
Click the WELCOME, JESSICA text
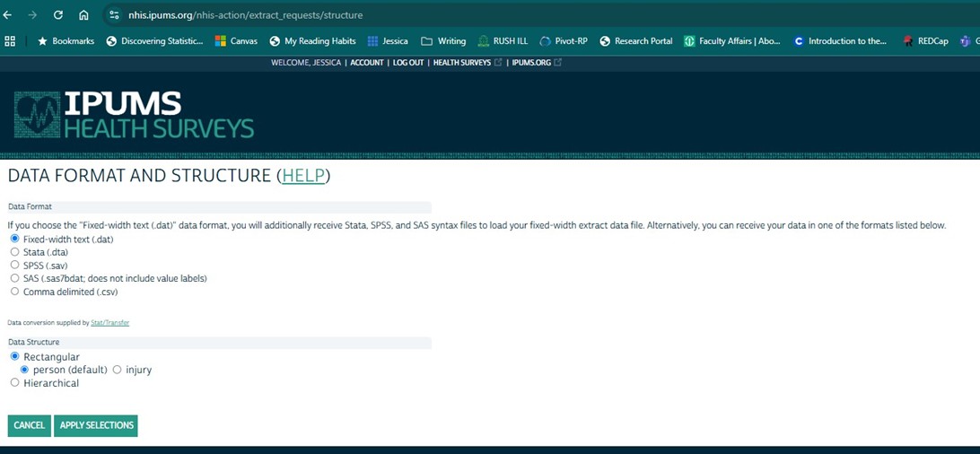click(x=306, y=63)
